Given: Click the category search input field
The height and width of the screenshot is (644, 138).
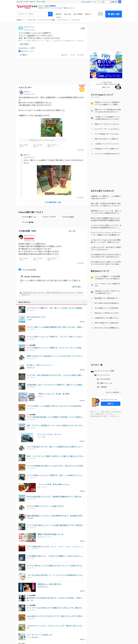Looking at the screenshot, I should [x=32, y=14].
